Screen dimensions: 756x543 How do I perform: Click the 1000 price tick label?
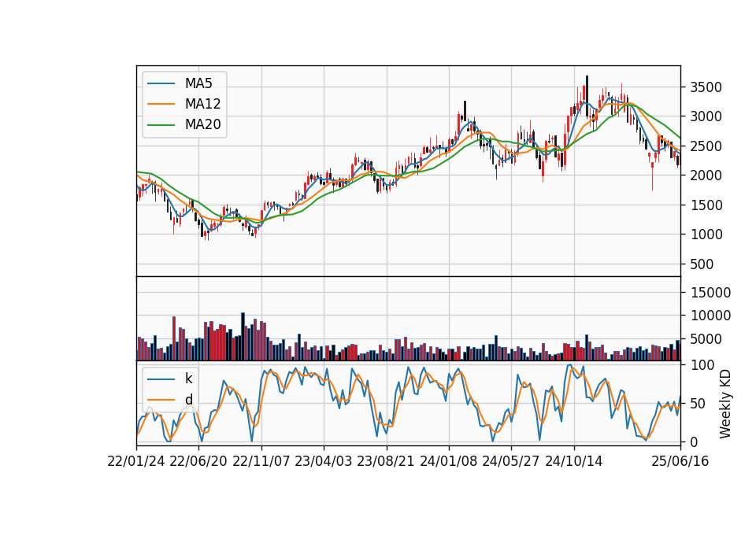click(x=706, y=235)
